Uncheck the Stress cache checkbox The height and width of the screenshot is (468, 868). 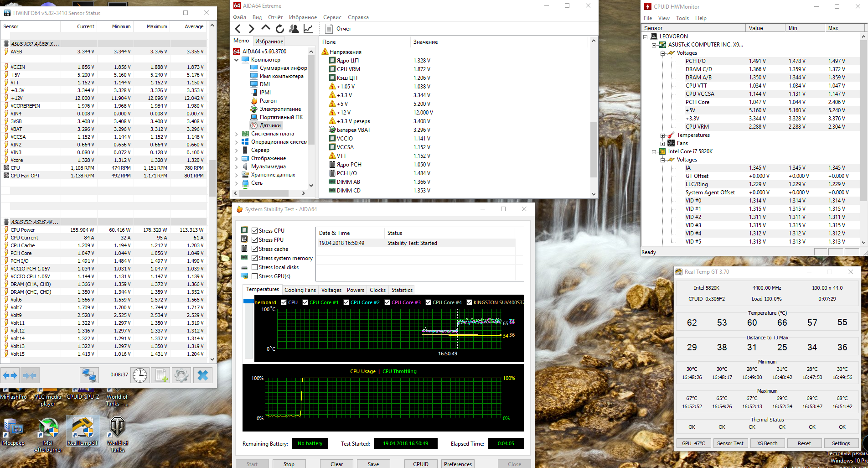pos(255,249)
